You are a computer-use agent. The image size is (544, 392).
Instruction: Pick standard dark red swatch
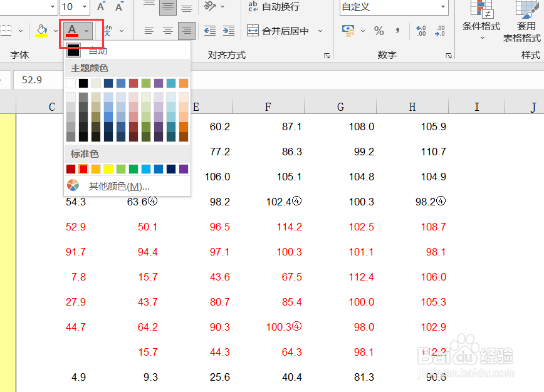(71, 169)
